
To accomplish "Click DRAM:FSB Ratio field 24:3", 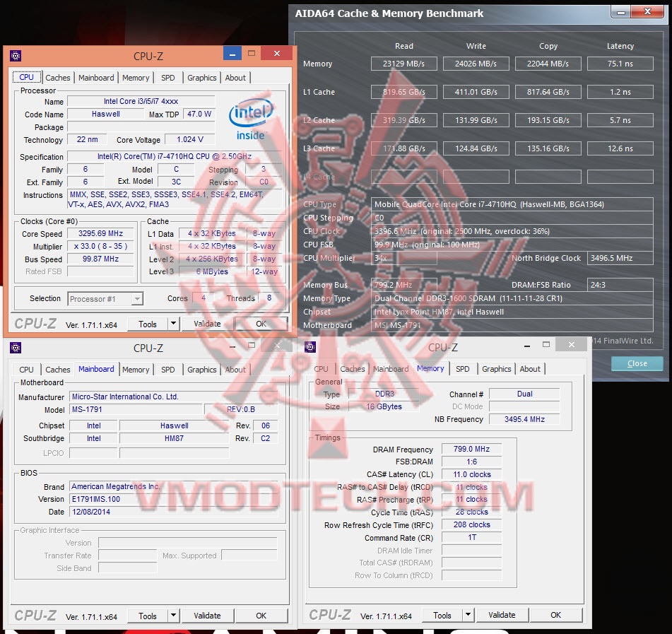I will pos(620,285).
